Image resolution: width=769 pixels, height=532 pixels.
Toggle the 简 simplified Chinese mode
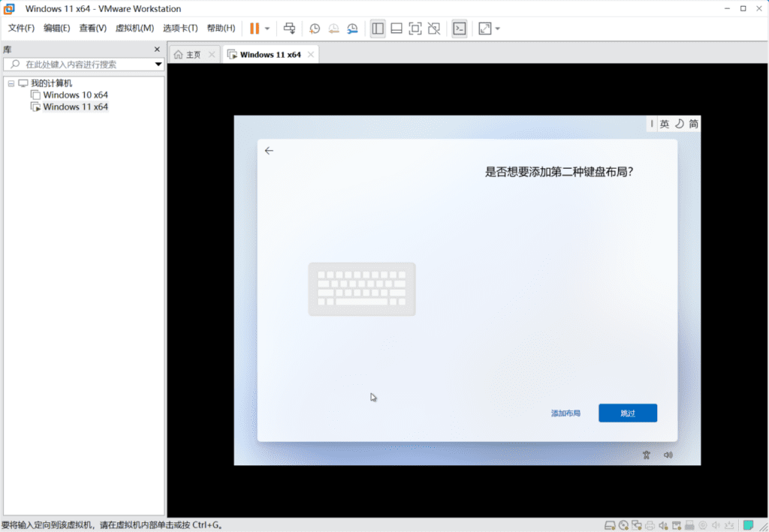click(693, 124)
